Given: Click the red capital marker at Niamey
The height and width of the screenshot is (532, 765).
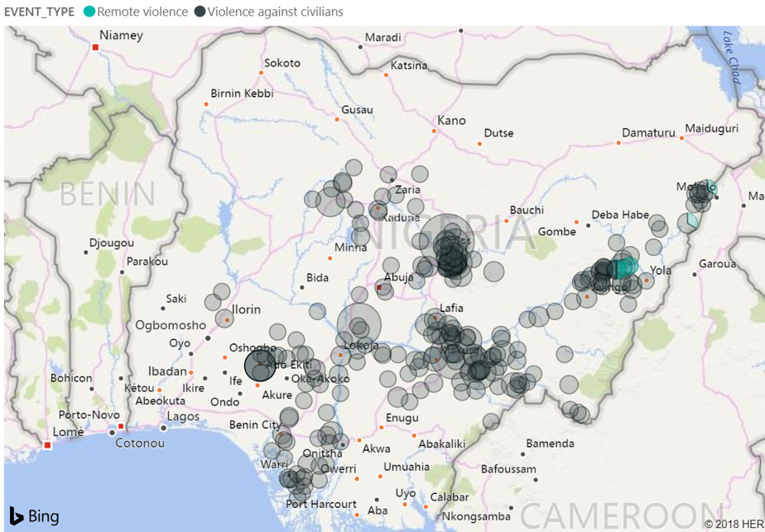Looking at the screenshot, I should (x=96, y=48).
